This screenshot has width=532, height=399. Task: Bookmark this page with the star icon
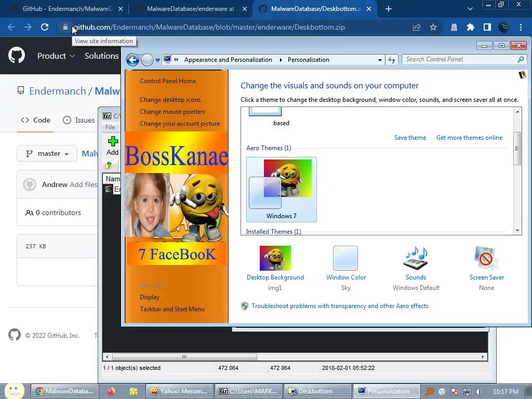pos(433,27)
